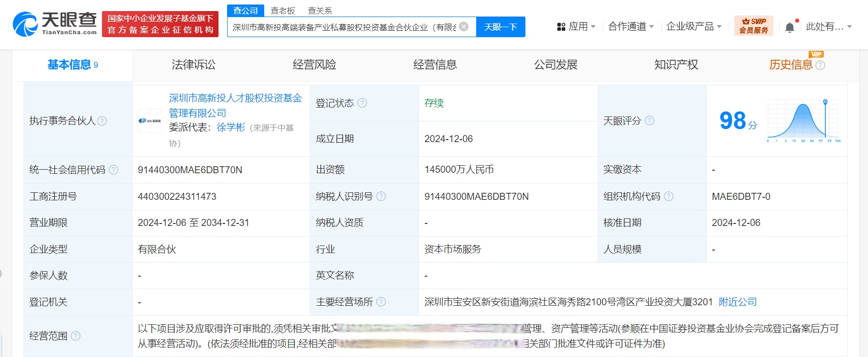Click the 存续 registration status
The height and width of the screenshot is (357, 868).
(434, 103)
